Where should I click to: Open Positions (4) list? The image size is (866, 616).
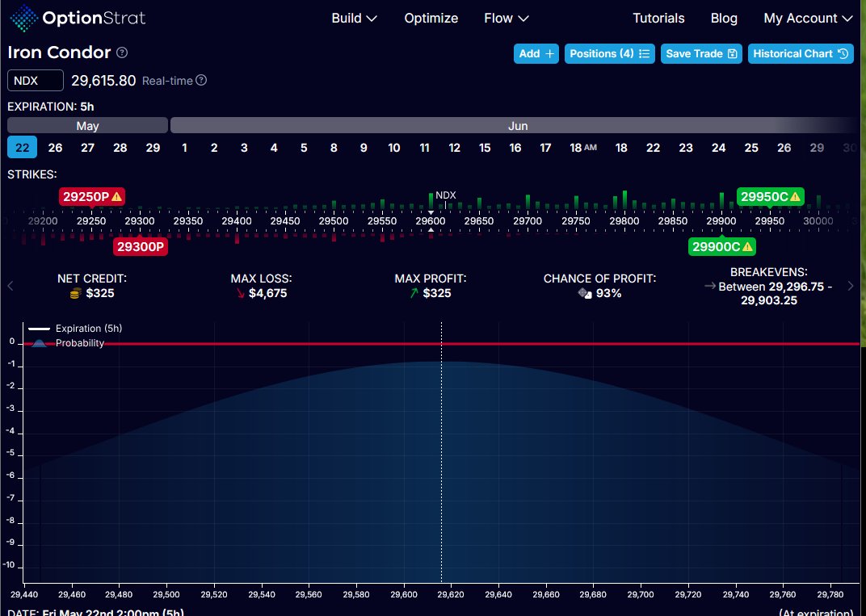pos(610,53)
